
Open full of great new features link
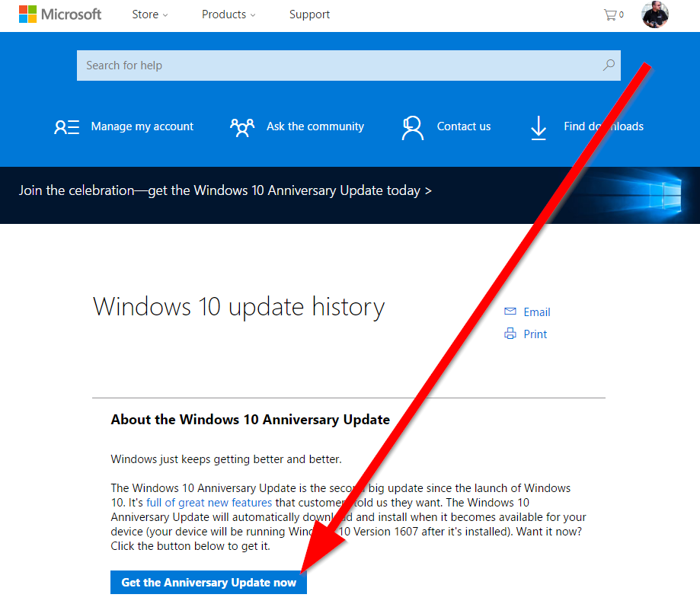[x=209, y=503]
